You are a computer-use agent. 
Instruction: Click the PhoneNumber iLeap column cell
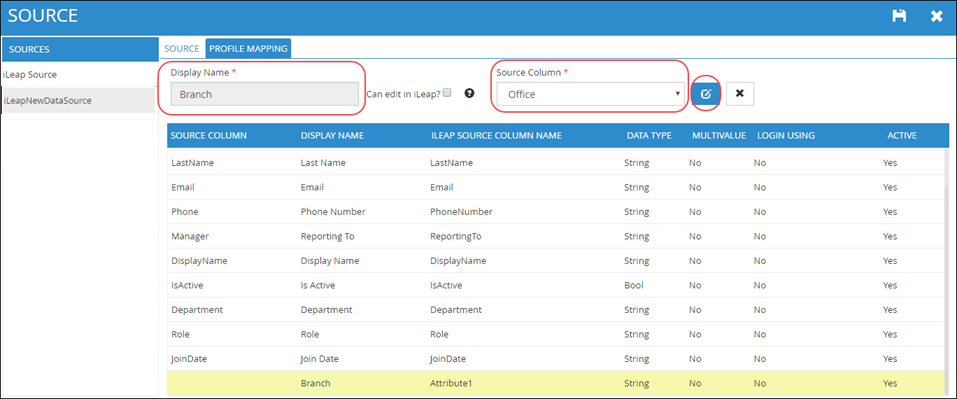(x=461, y=212)
